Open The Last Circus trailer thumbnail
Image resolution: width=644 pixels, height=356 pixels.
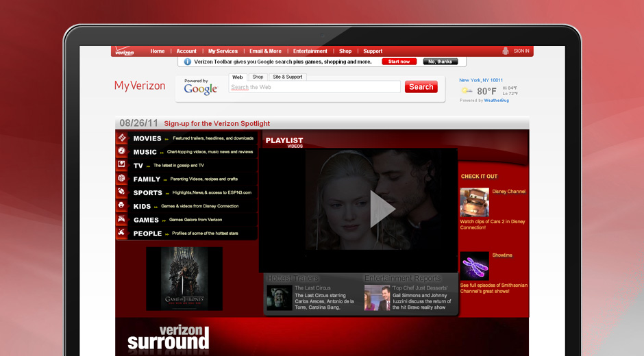(280, 298)
